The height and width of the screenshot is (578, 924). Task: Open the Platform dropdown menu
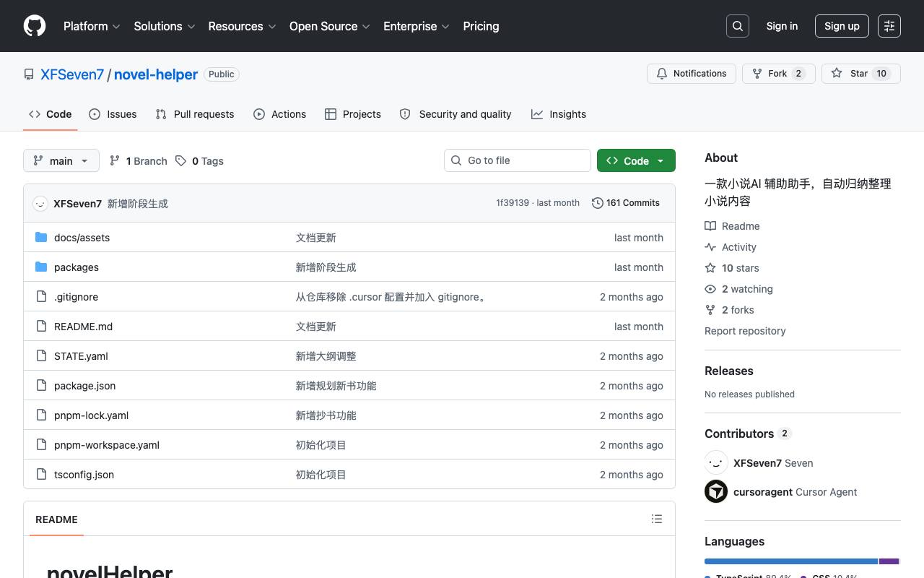(x=92, y=26)
